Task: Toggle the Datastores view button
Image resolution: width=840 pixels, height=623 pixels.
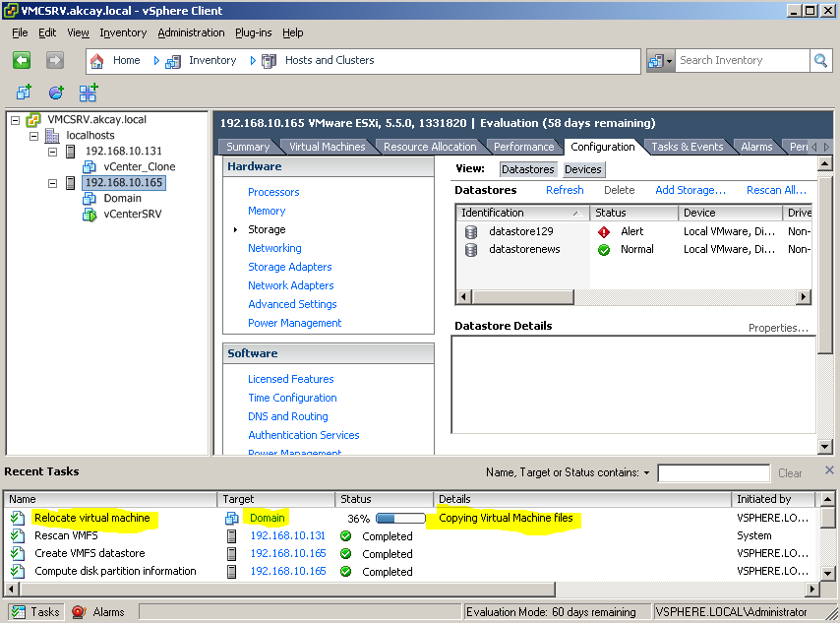Action: (x=527, y=169)
